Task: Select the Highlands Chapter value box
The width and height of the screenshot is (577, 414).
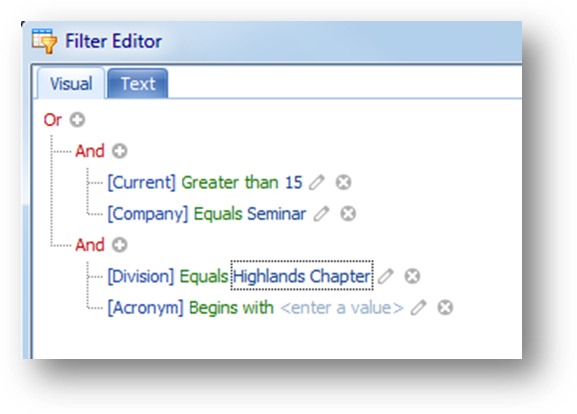Action: (x=302, y=276)
